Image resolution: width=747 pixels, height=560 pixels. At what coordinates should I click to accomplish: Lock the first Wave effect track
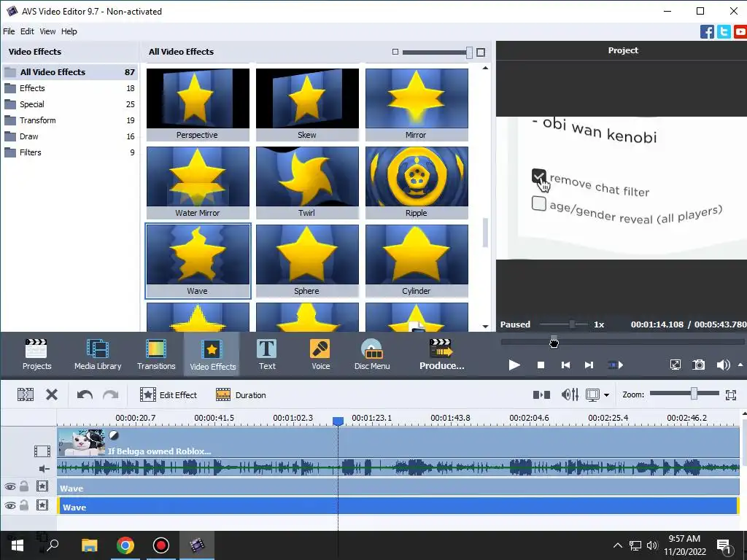(x=24, y=486)
